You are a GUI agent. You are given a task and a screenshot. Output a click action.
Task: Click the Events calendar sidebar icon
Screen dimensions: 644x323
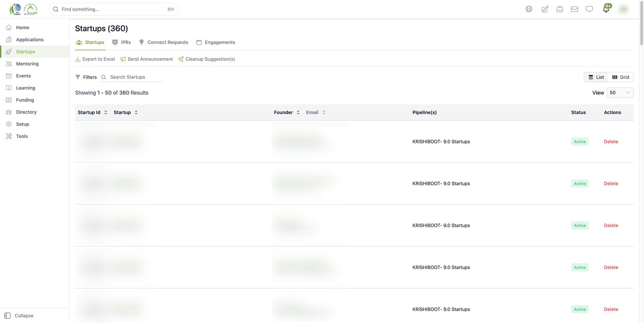[8, 76]
